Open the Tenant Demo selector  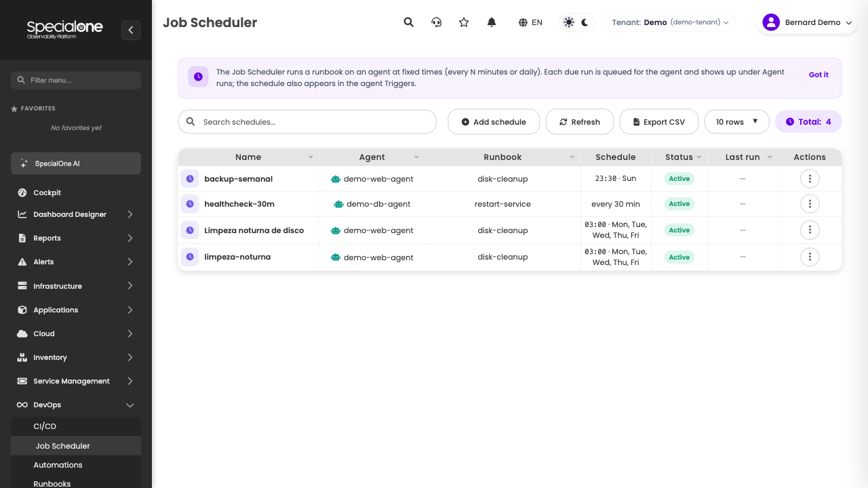pos(670,22)
